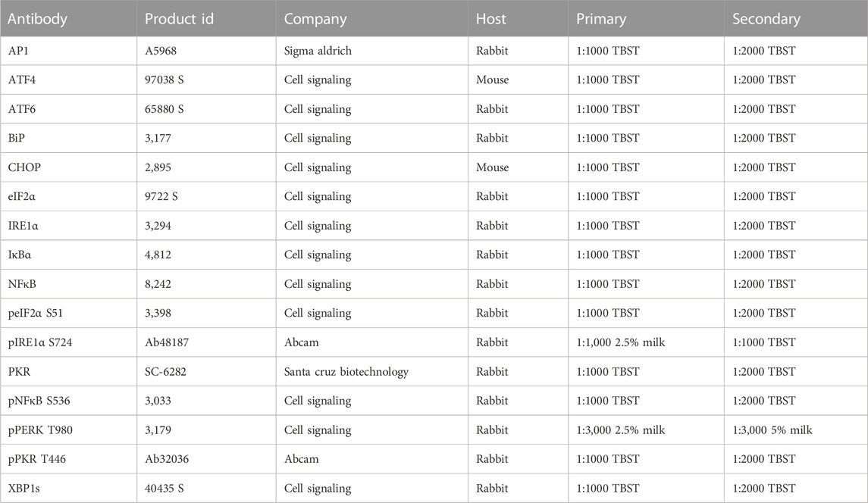Click the Sigma aldrich company cell
868x503 pixels.
pos(372,51)
